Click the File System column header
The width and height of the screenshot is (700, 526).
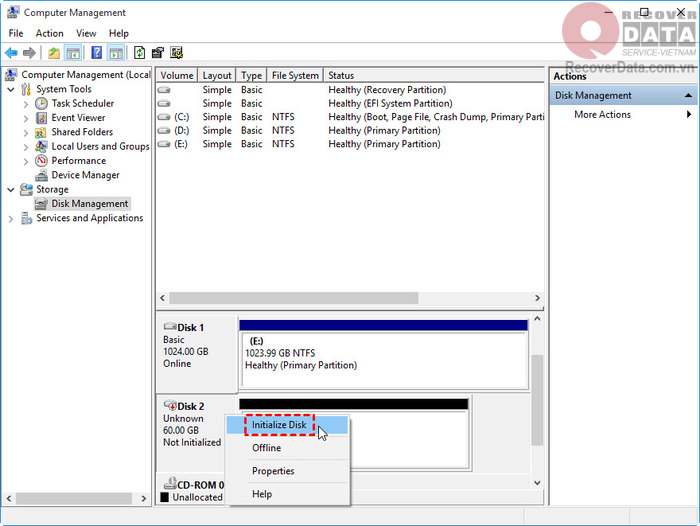[x=295, y=75]
